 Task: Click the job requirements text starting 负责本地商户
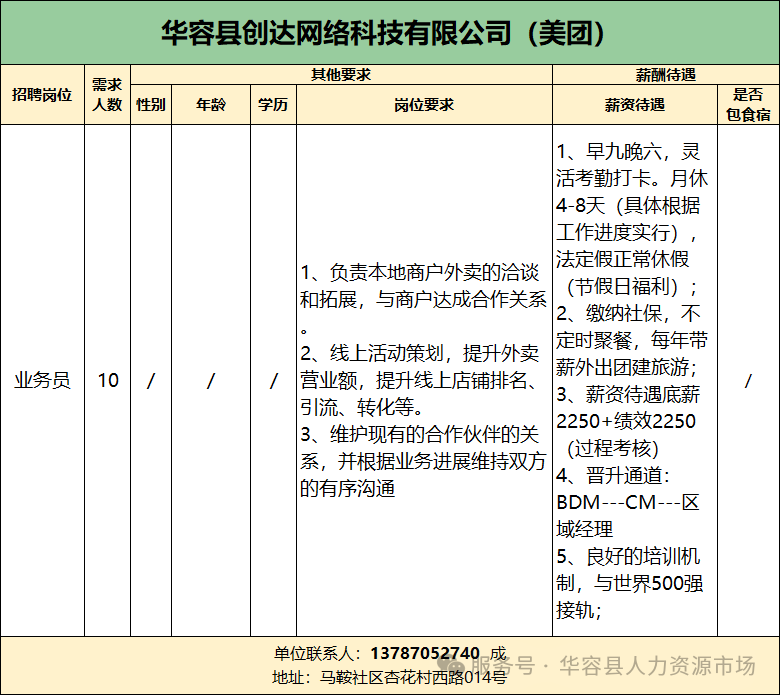click(423, 299)
